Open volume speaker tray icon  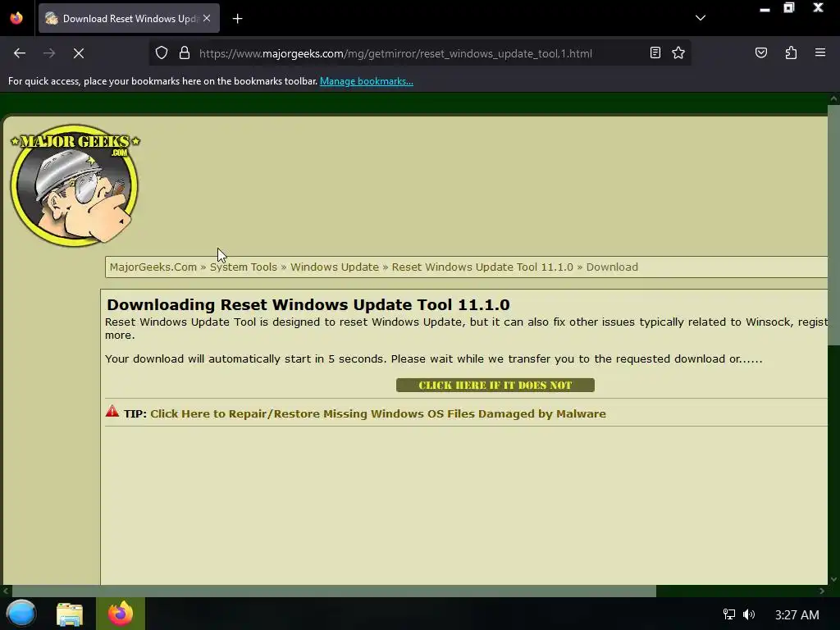coord(749,614)
